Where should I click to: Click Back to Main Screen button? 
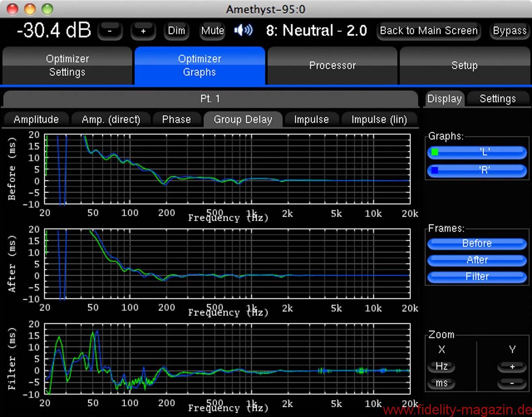pyautogui.click(x=429, y=31)
